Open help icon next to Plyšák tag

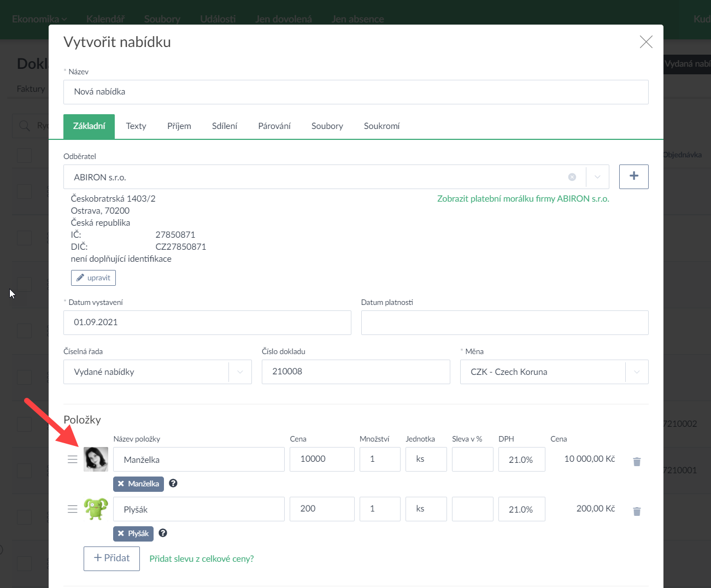click(163, 533)
